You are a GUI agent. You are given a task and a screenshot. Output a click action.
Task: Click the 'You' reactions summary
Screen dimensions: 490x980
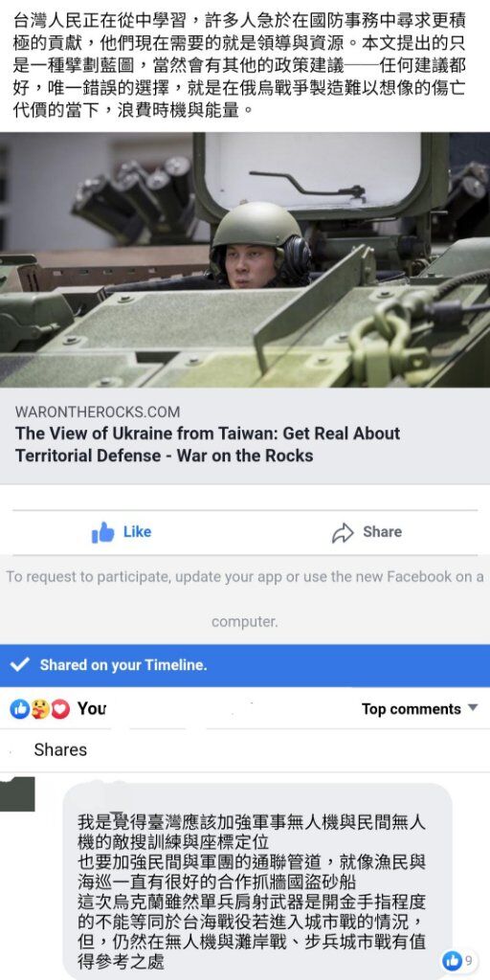[91, 709]
